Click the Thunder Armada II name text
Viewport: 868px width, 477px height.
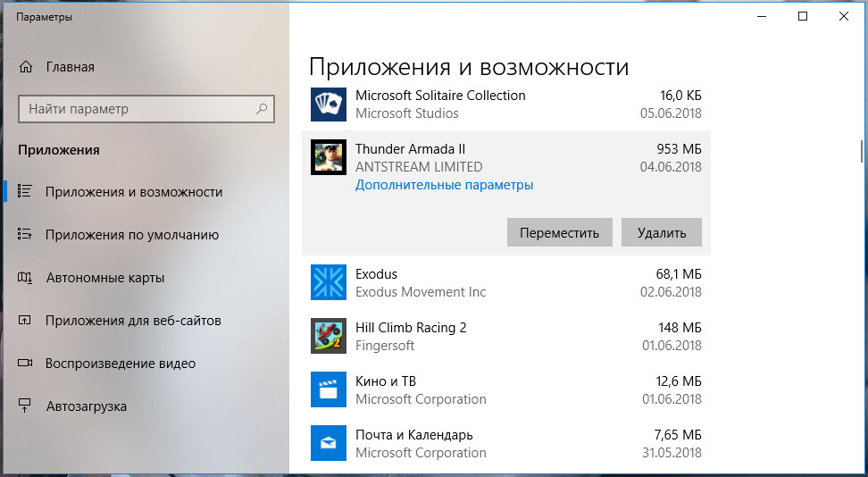[410, 149]
